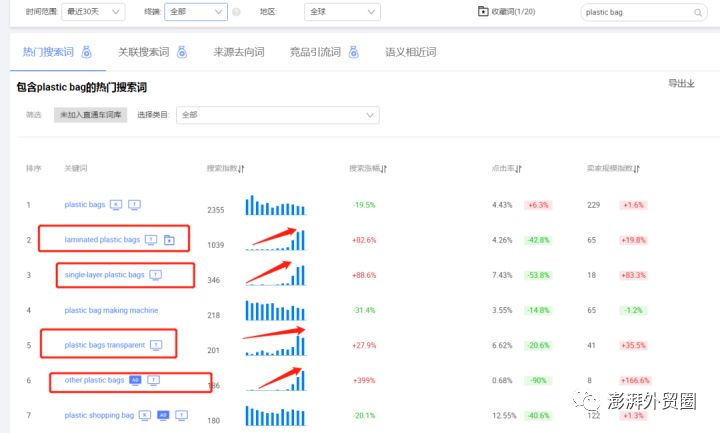Click the search growth value +399%

(364, 381)
